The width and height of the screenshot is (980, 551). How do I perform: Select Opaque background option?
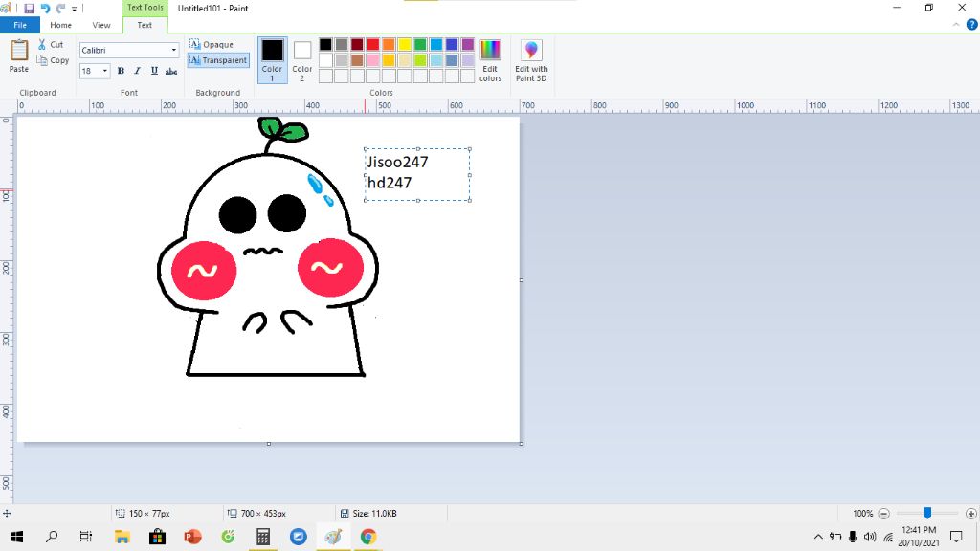click(212, 44)
